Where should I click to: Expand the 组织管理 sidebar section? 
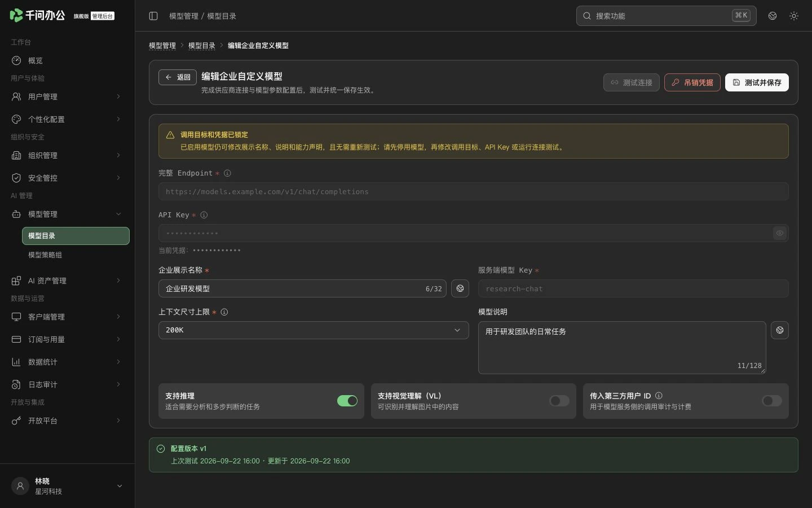(x=67, y=155)
